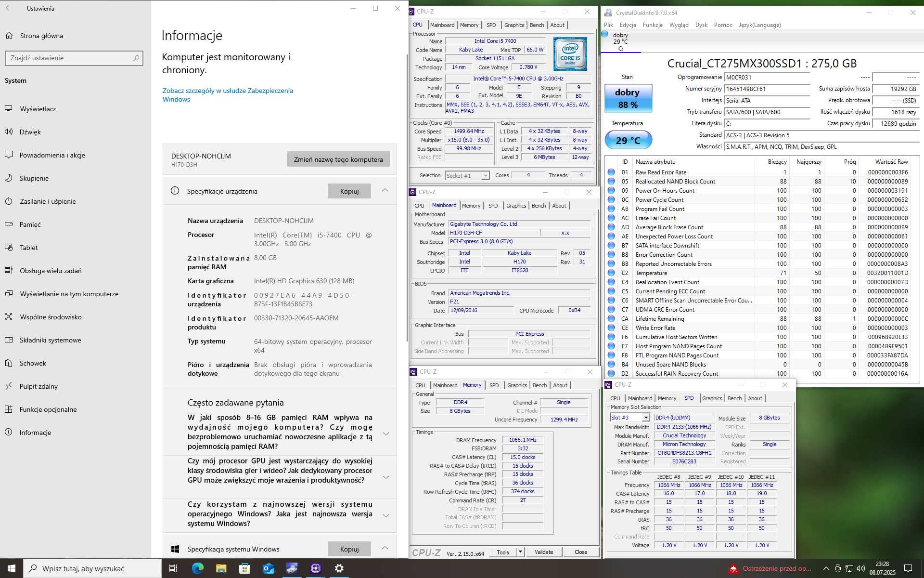The image size is (924, 578).
Task: Launch Microsoft Edge from taskbar
Action: 197,568
